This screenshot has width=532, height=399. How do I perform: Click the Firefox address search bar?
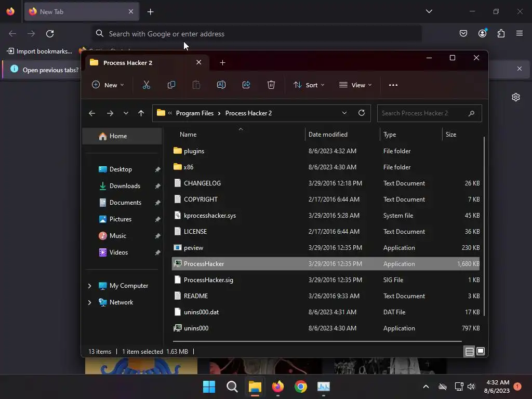tap(257, 34)
